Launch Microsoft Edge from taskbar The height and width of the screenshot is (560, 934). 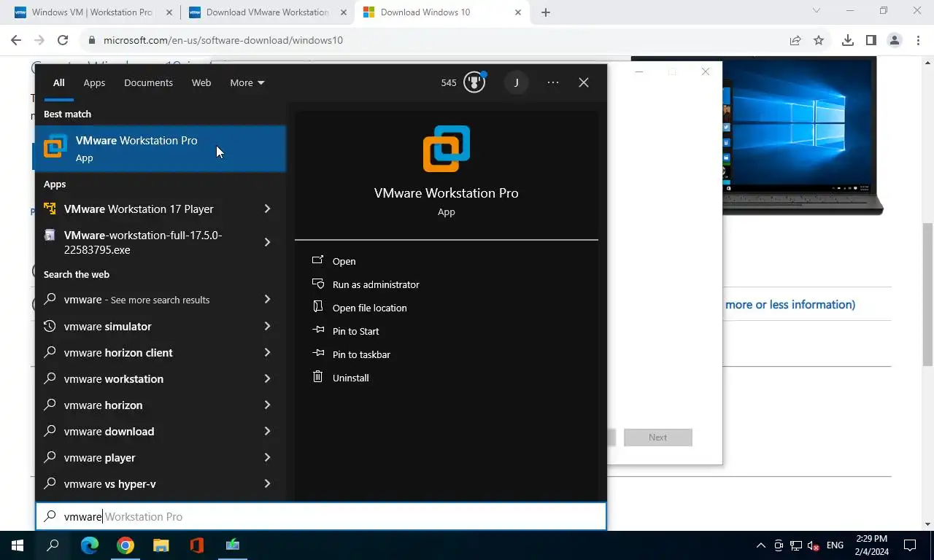click(x=89, y=545)
